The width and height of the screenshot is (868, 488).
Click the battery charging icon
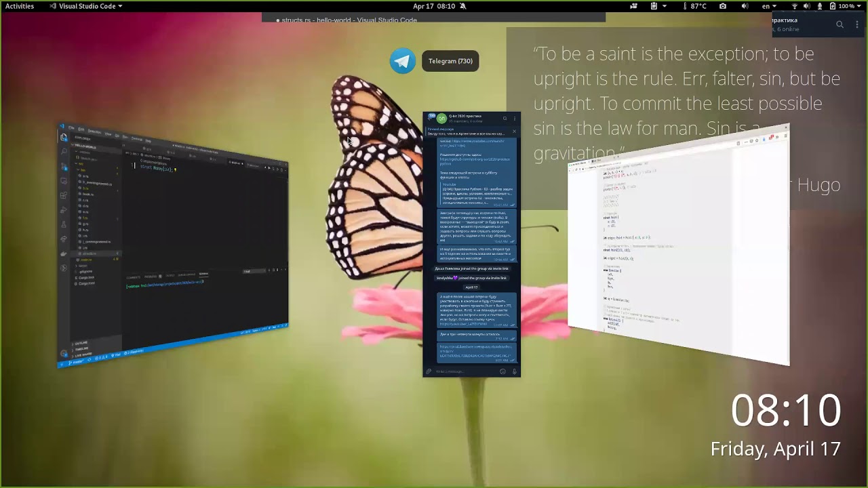[832, 6]
